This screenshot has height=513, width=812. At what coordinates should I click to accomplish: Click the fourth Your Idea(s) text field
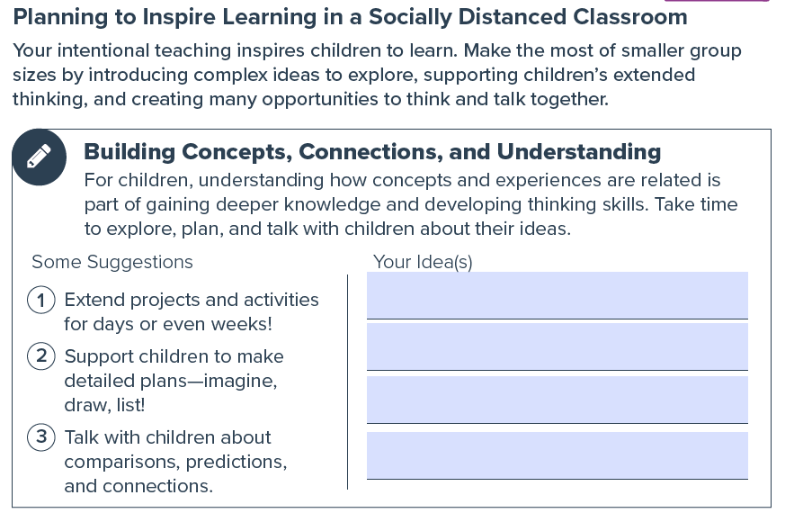click(x=558, y=455)
